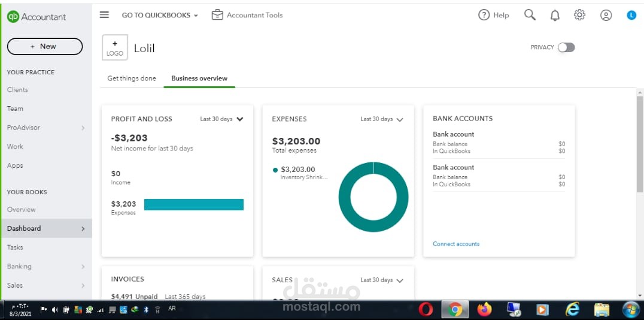Viewport: 644px width, 320px height.
Task: Open the Help question mark icon
Action: coord(484,15)
